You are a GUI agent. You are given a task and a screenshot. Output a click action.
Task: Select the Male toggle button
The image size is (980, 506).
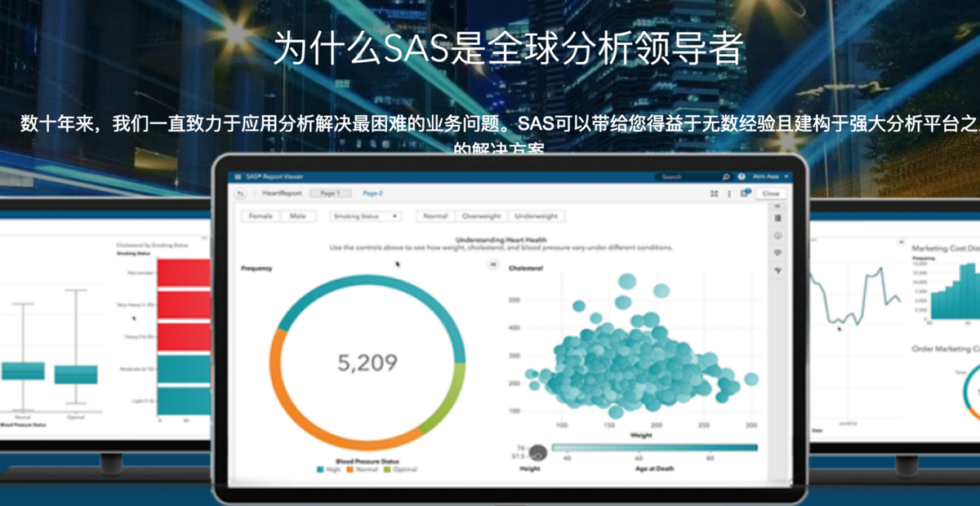[298, 216]
